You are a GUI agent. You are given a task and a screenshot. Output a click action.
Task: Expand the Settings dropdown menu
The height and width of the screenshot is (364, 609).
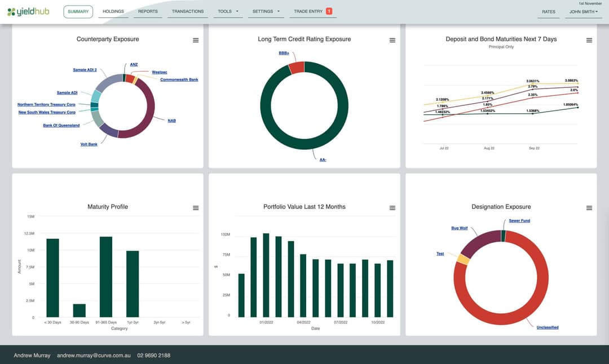coord(266,11)
